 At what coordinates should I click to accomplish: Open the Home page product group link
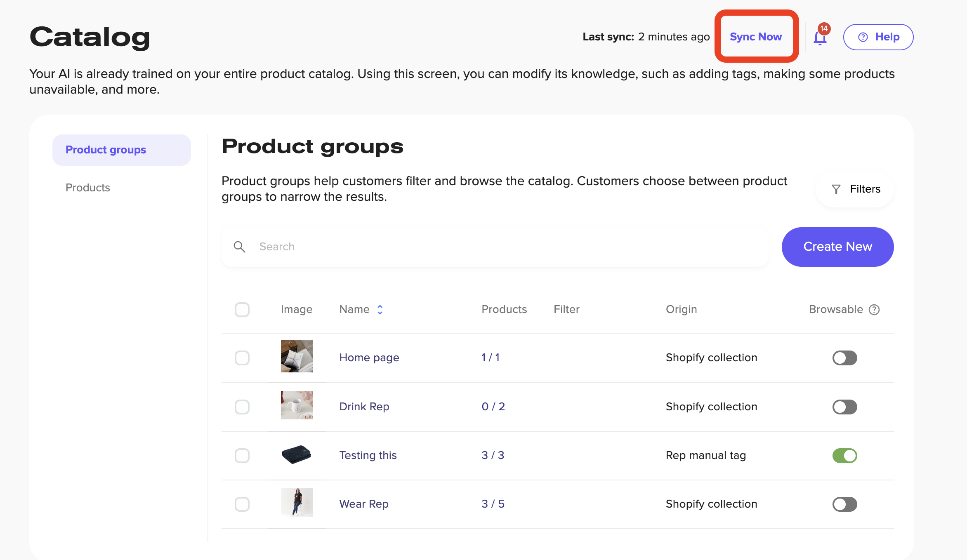point(369,358)
